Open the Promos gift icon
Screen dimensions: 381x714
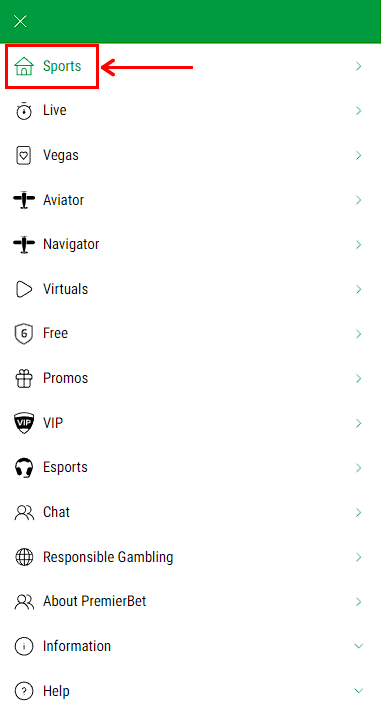[x=24, y=378]
